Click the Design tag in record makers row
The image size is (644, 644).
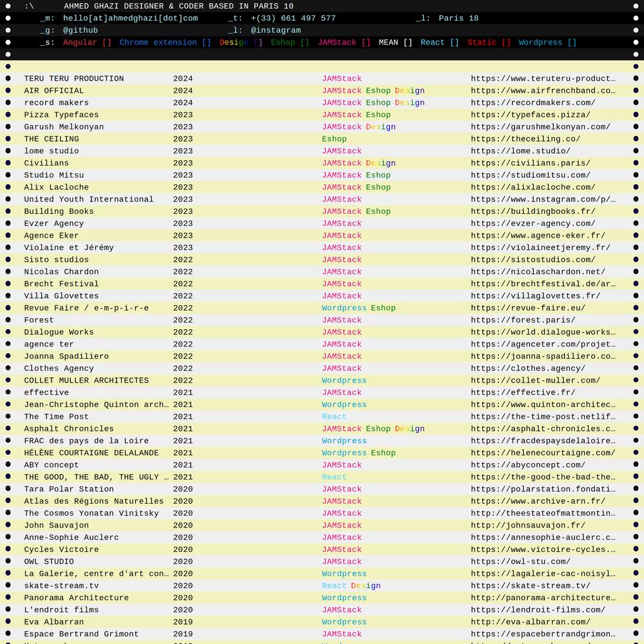tap(410, 102)
